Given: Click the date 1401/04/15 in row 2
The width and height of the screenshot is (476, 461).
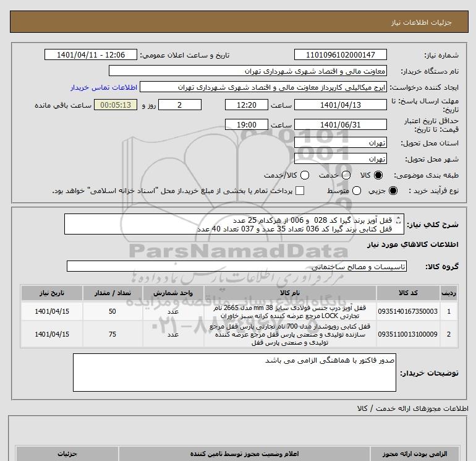Looking at the screenshot, I should [x=51, y=334].
